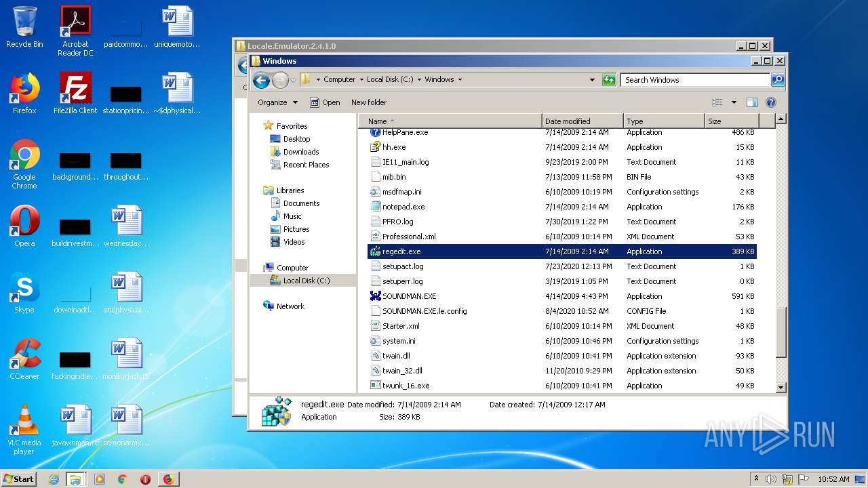Expand the Local Disk (C:) breadcrumb arrow
The width and height of the screenshot is (868, 488).
point(419,79)
